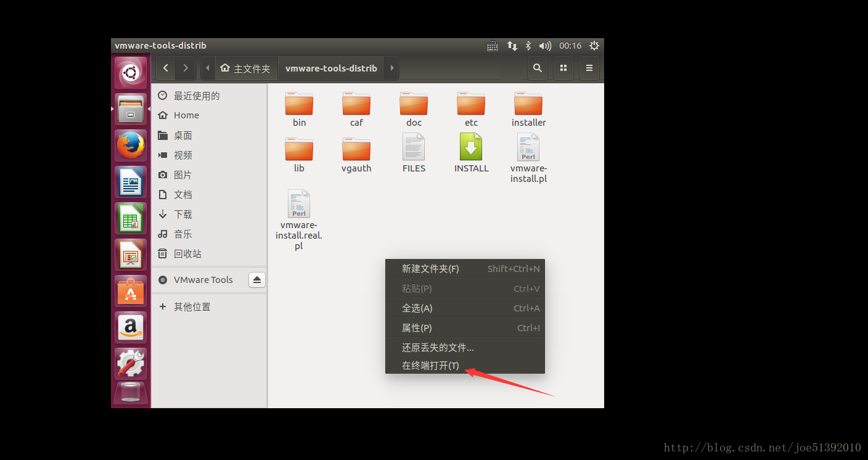
Task: Open the hamburger options menu
Action: 589,68
